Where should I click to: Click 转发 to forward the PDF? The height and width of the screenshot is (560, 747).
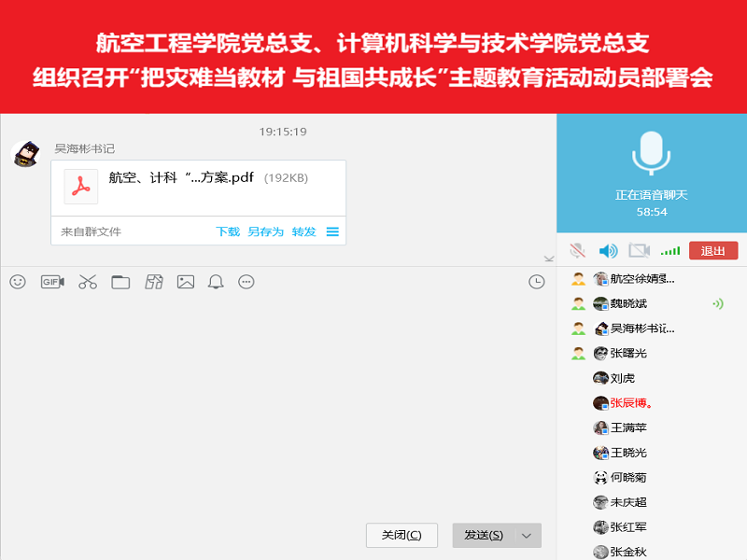click(303, 231)
